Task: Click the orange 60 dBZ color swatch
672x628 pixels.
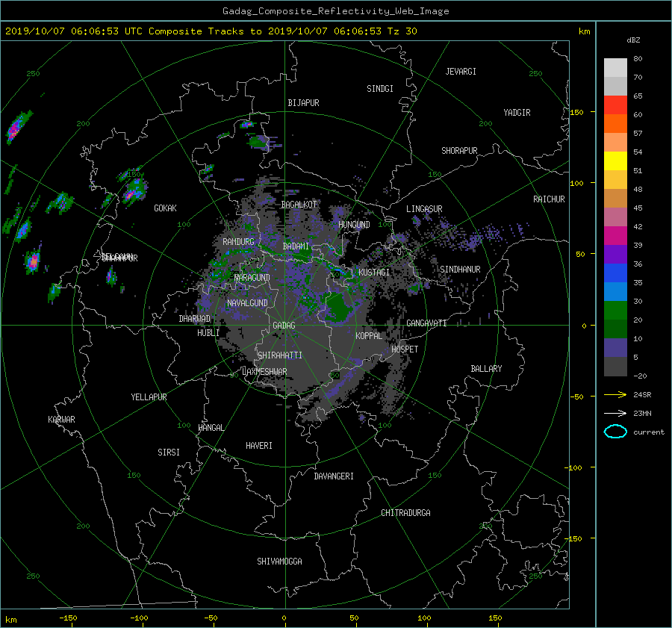Action: click(x=615, y=123)
